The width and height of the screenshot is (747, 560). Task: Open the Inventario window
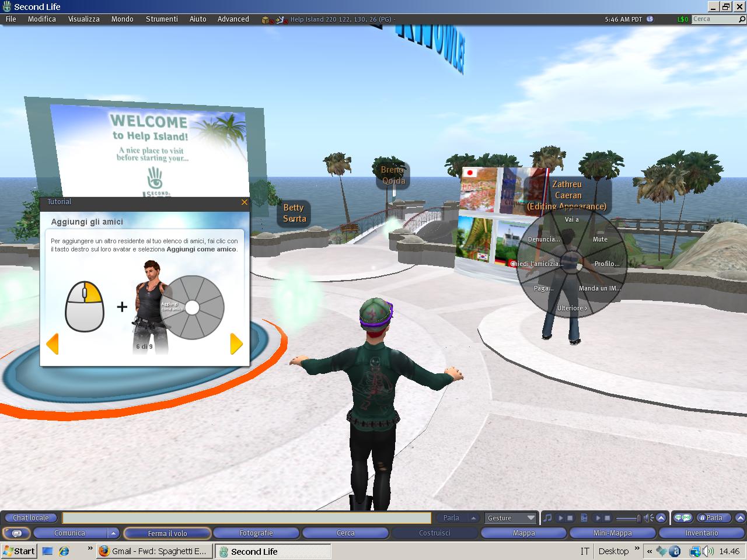point(702,533)
